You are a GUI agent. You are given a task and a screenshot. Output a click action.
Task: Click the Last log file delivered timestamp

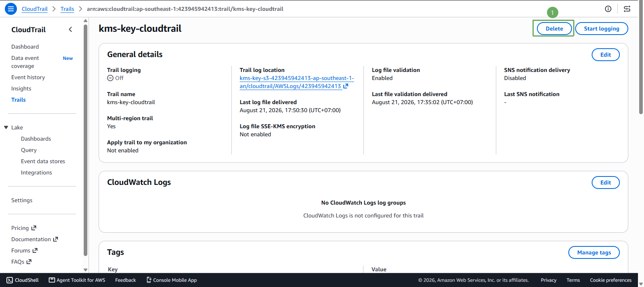290,110
